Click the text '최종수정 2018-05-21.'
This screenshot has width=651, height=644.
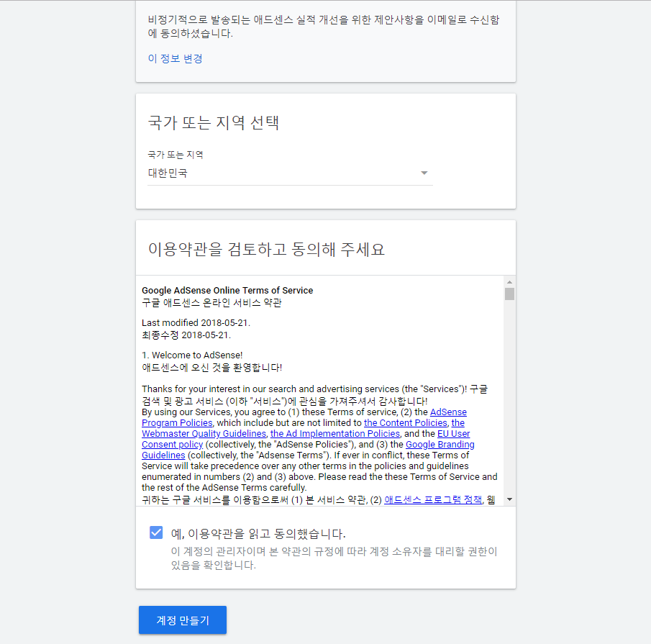tap(186, 335)
